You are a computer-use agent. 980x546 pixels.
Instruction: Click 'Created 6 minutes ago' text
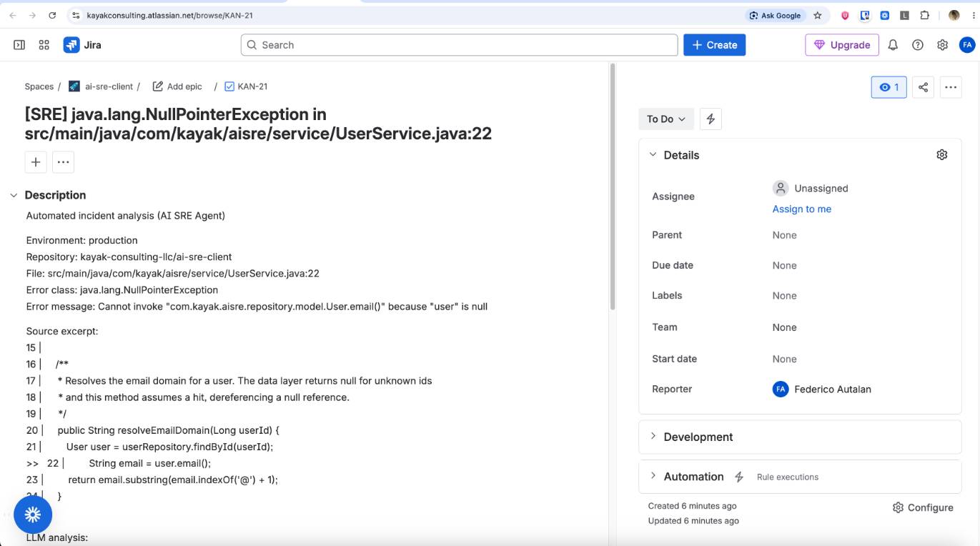point(692,506)
